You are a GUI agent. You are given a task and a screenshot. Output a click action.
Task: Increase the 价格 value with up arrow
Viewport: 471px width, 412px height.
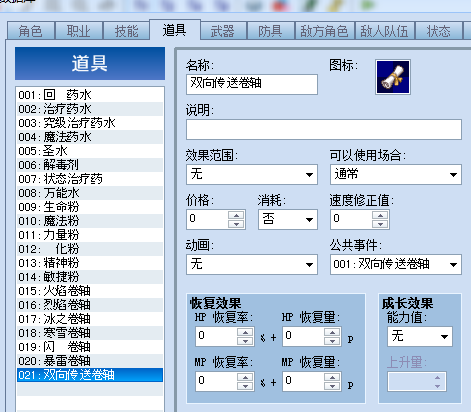pos(236,215)
